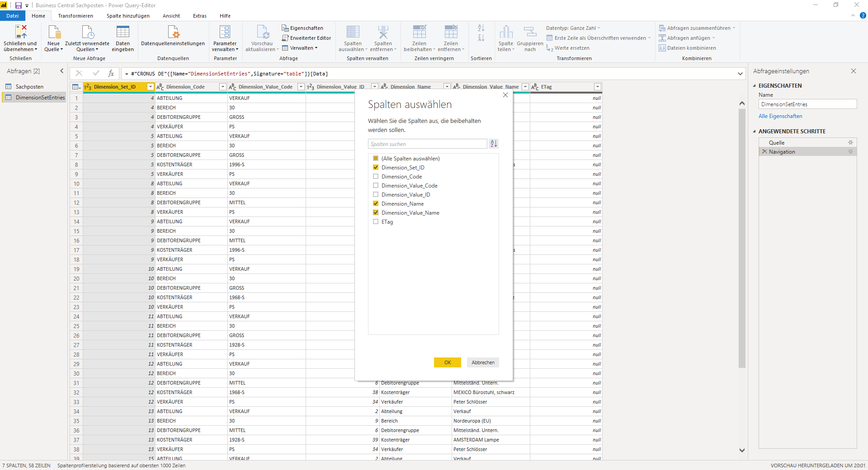Image resolution: width=868 pixels, height=470 pixels.
Task: Click gear icon next to Quelle step
Action: click(850, 142)
